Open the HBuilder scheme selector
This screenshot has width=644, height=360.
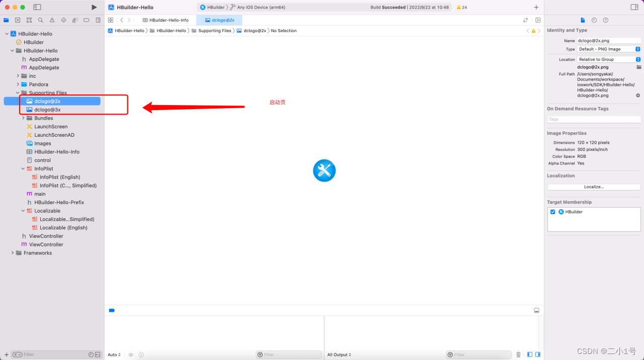[212, 8]
